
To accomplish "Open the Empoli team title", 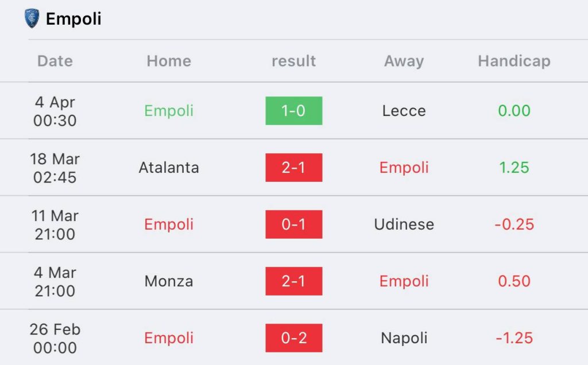I will coord(73,19).
